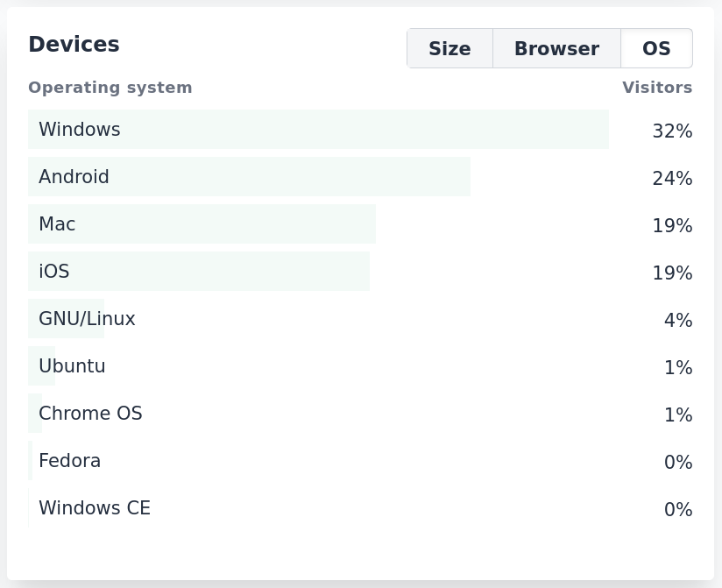Click the Operating system column header
The height and width of the screenshot is (588, 722).
tap(110, 88)
